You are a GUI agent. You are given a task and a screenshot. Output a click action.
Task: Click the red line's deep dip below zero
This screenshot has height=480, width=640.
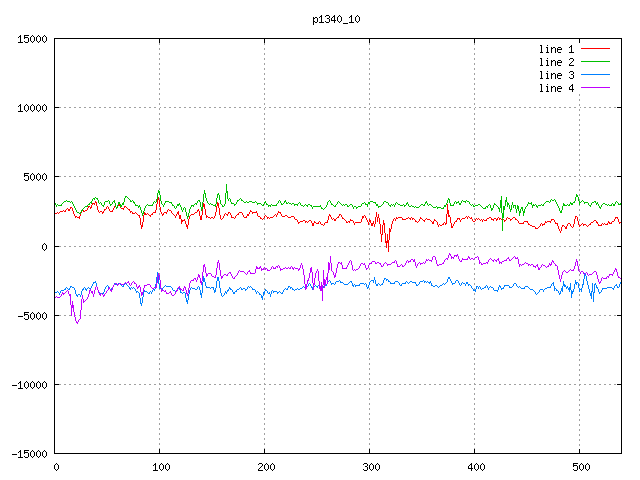click(387, 247)
